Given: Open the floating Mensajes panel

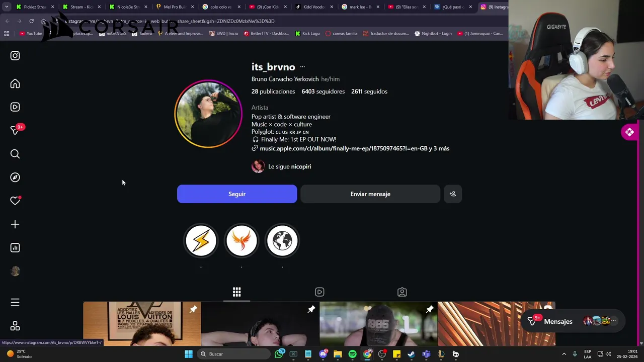Looking at the screenshot, I should 573,321.
